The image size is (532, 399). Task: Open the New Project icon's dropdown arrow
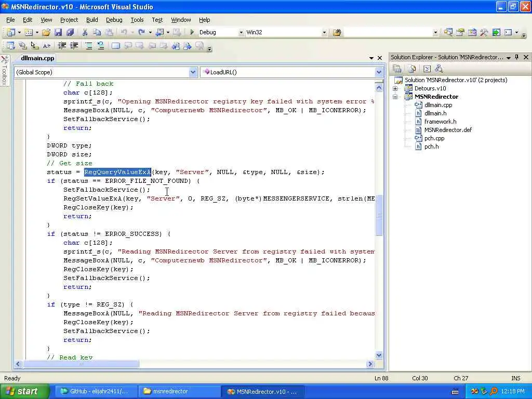tap(19, 33)
